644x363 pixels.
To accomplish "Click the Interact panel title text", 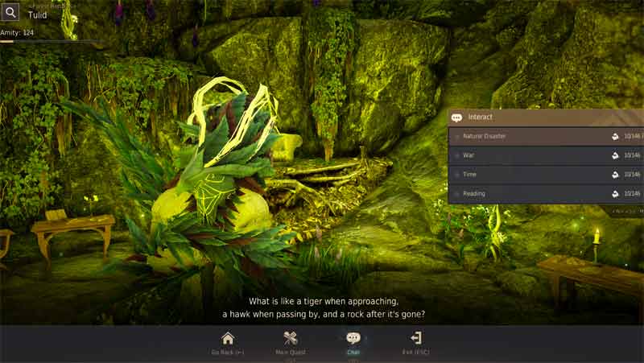I will 480,117.
